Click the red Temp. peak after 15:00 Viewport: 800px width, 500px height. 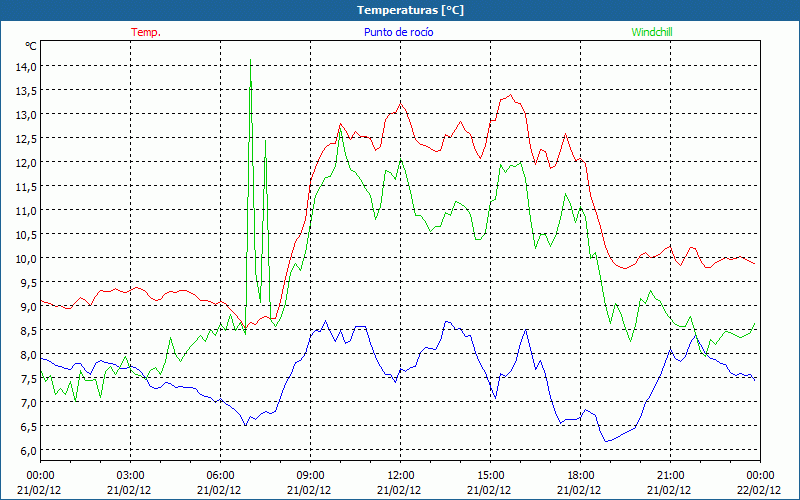[510, 94]
